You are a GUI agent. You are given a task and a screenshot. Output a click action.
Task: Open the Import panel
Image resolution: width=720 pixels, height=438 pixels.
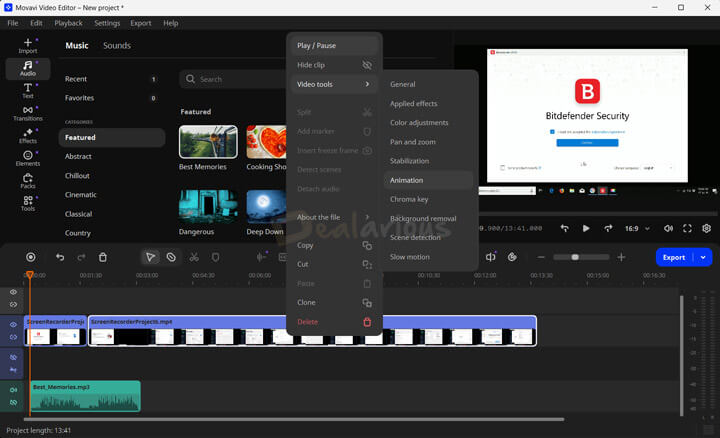[27, 44]
